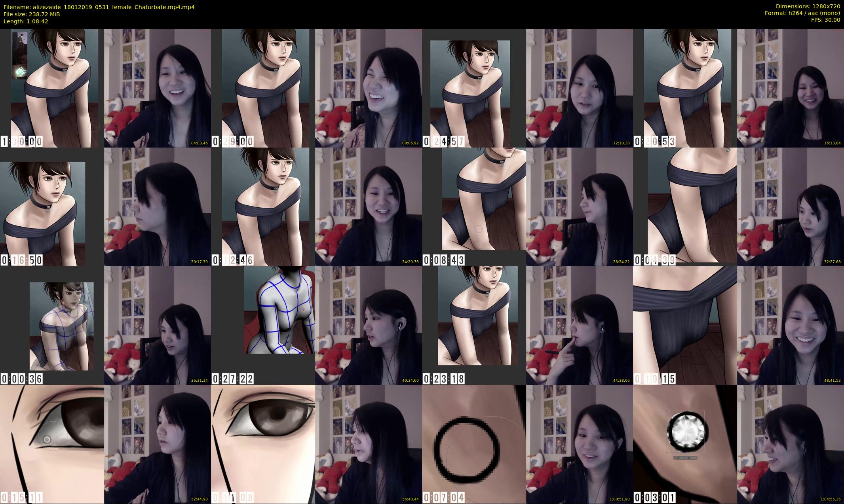Click the 'Format: h264 / aac (mono)' text
The image size is (844, 504).
pos(802,13)
